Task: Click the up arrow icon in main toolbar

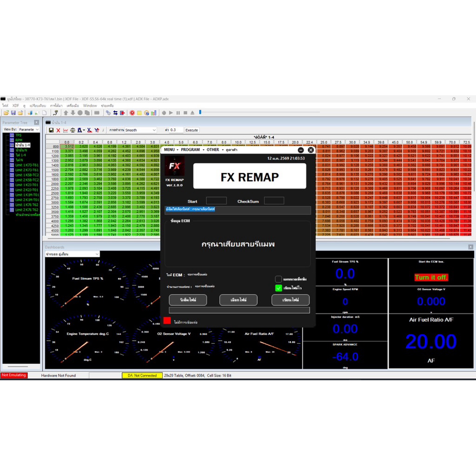Action: (x=66, y=113)
